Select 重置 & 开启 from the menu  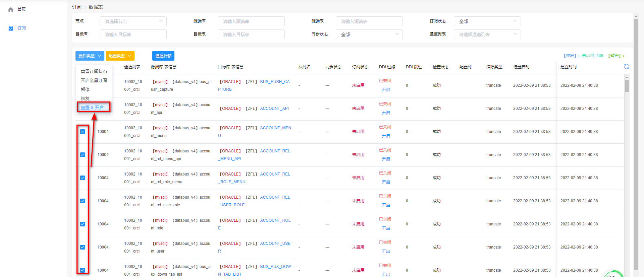coord(92,108)
